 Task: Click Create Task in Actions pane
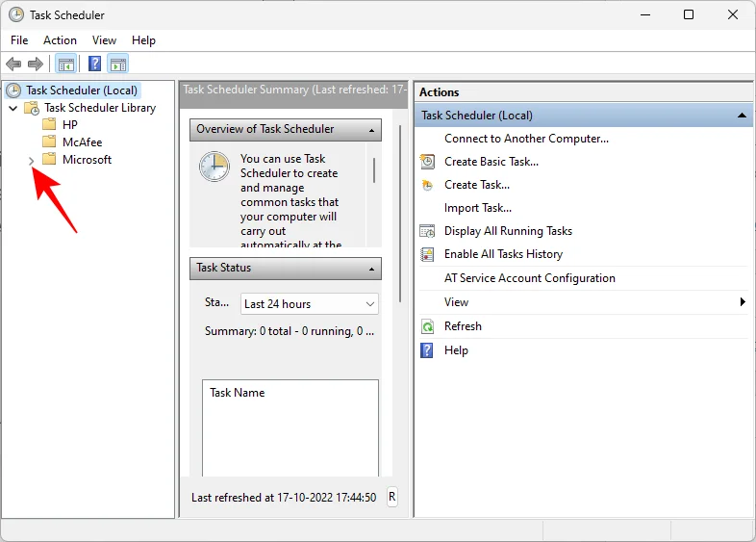coord(476,185)
